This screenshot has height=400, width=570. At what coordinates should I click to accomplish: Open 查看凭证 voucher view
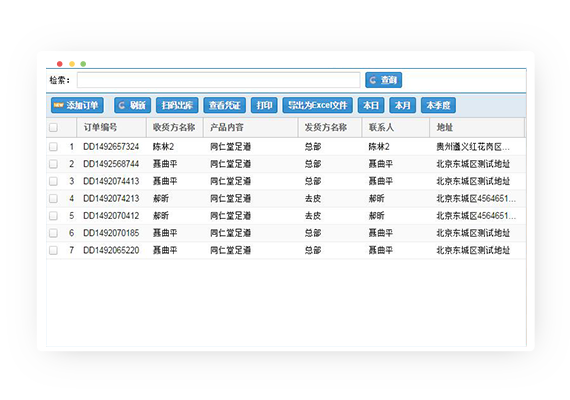point(224,105)
